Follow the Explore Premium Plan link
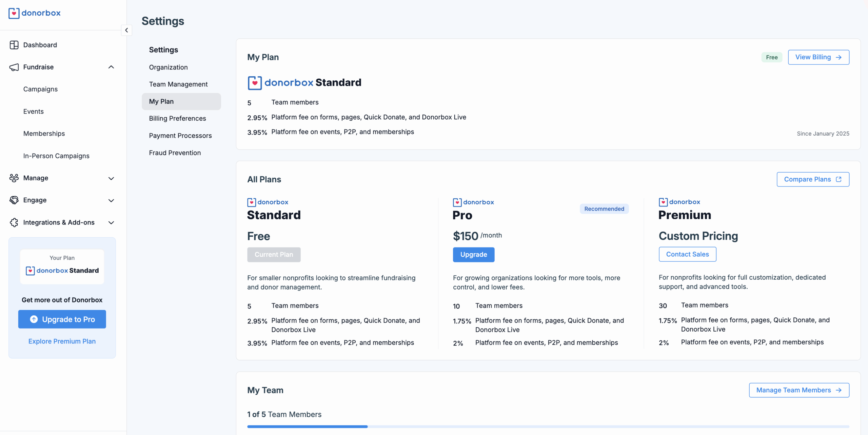 coord(62,341)
